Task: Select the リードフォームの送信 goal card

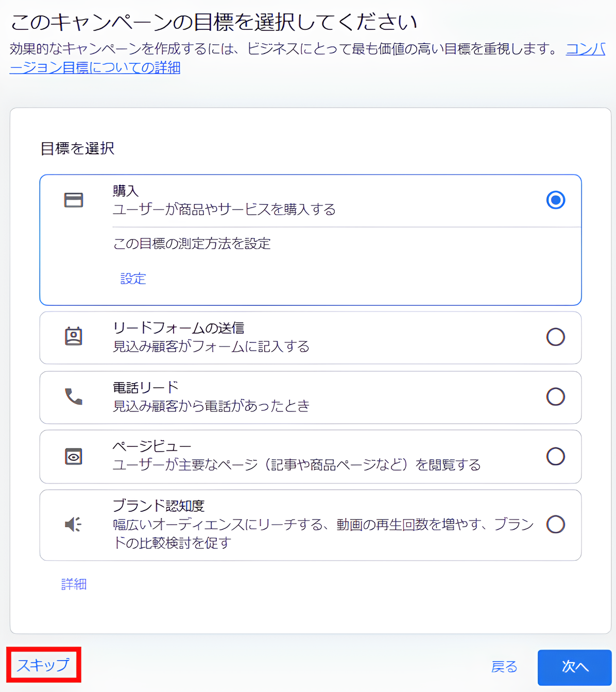Action: [309, 337]
